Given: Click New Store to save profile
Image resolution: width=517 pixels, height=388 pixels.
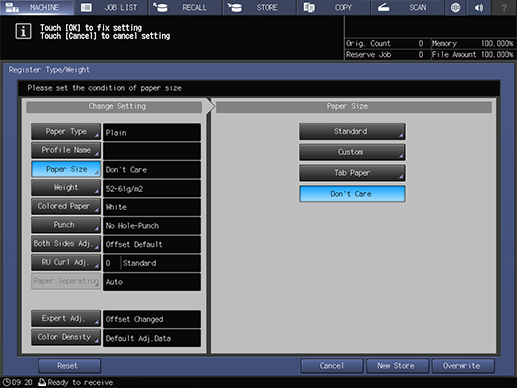Looking at the screenshot, I should pyautogui.click(x=397, y=366).
